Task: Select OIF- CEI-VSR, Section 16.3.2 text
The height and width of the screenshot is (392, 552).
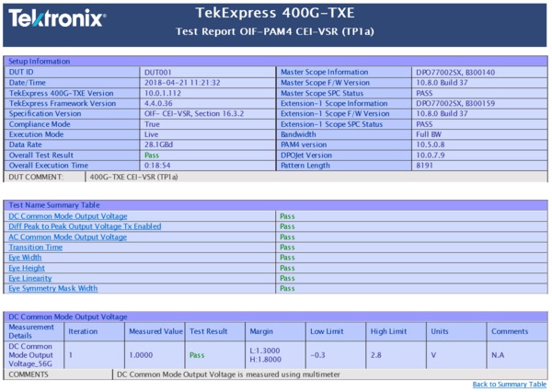Action: pyautogui.click(x=194, y=114)
